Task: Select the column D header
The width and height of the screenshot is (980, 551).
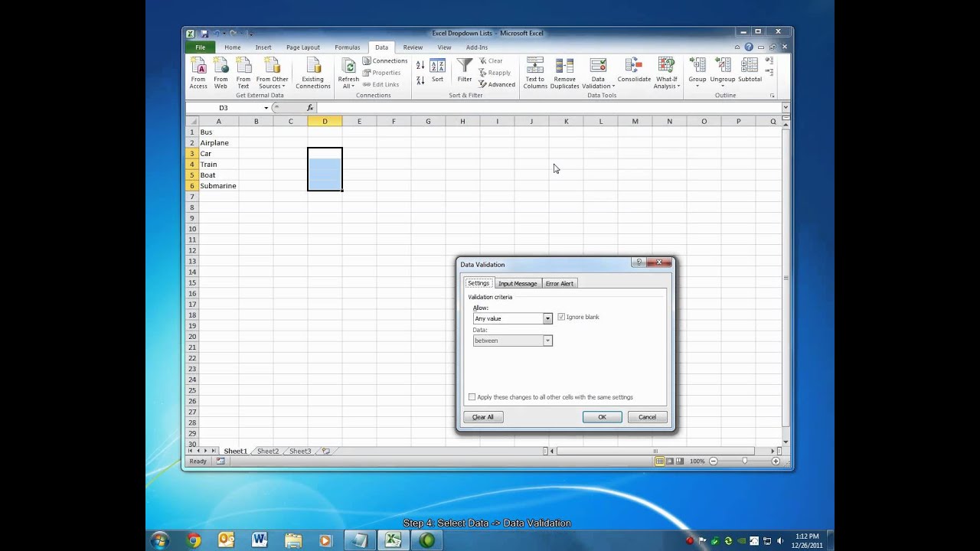Action: 325,122
